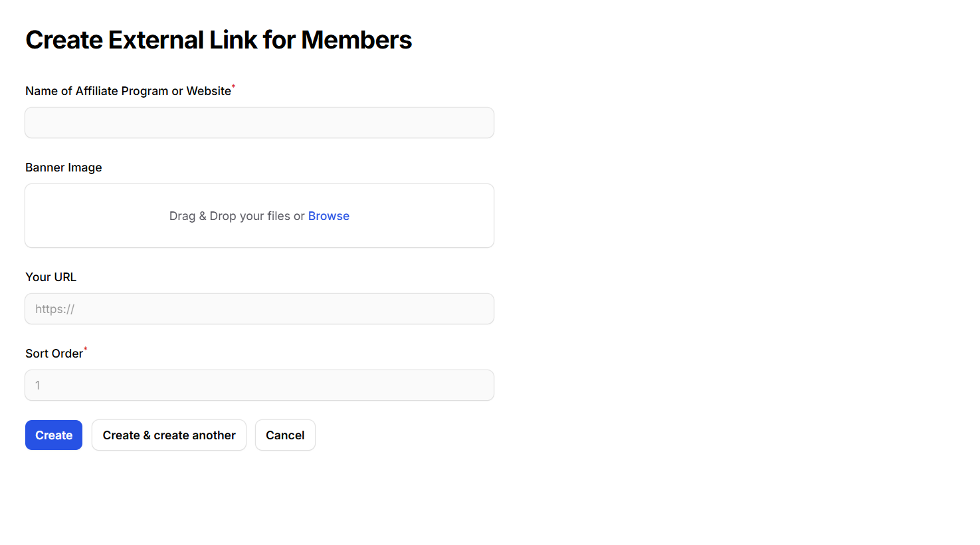Click the red asterisk after Website label
Screen dimensions: 980x545
click(x=233, y=86)
